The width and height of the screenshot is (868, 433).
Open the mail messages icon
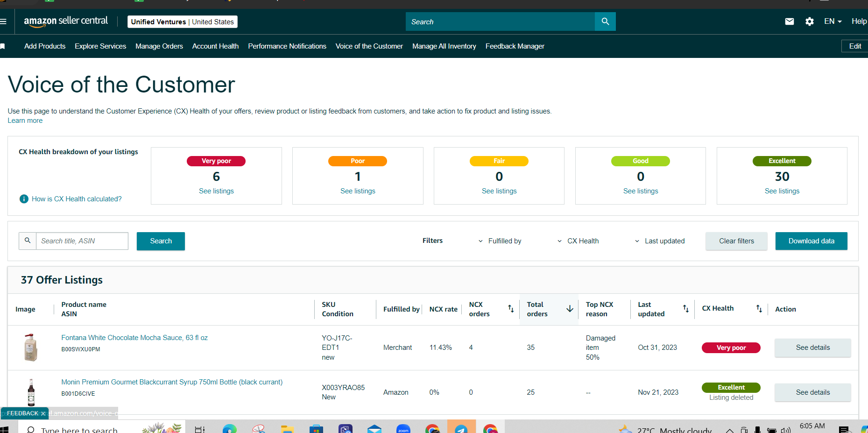(790, 21)
